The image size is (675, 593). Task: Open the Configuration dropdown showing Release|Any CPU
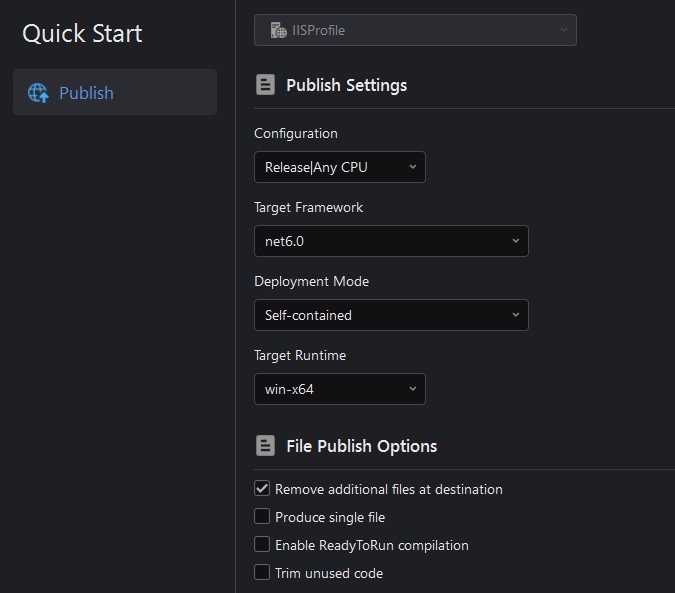(339, 167)
